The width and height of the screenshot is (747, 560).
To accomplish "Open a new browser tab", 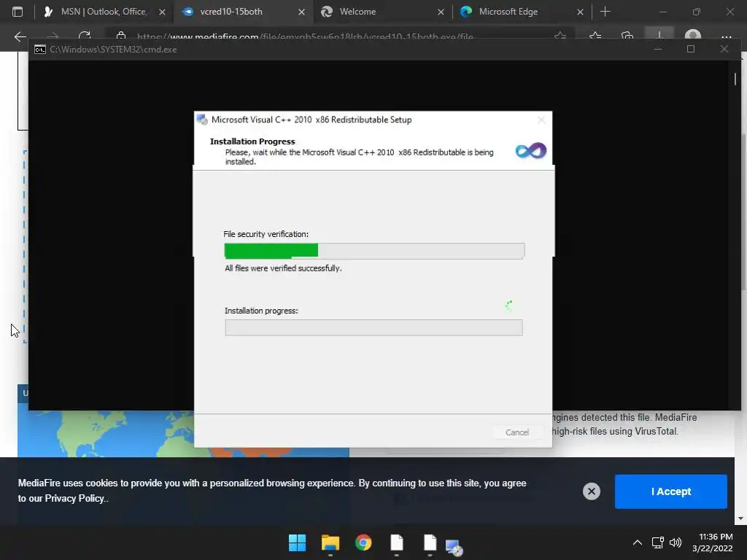I will point(605,12).
